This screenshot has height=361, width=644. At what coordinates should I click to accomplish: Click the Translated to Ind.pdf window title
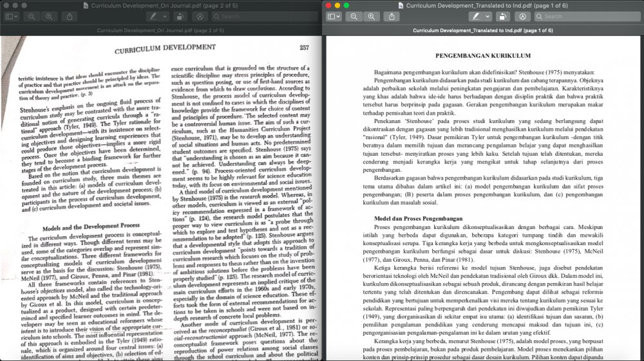click(x=487, y=5)
